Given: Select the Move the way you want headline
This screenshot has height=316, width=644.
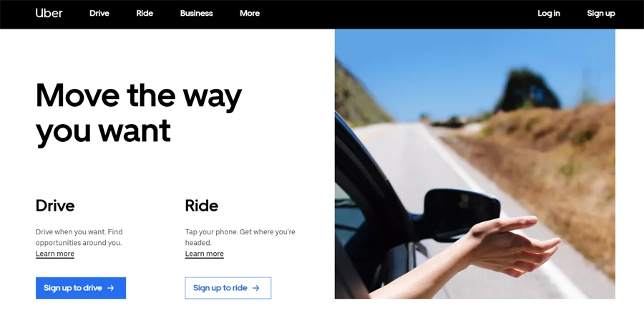Looking at the screenshot, I should point(139,112).
